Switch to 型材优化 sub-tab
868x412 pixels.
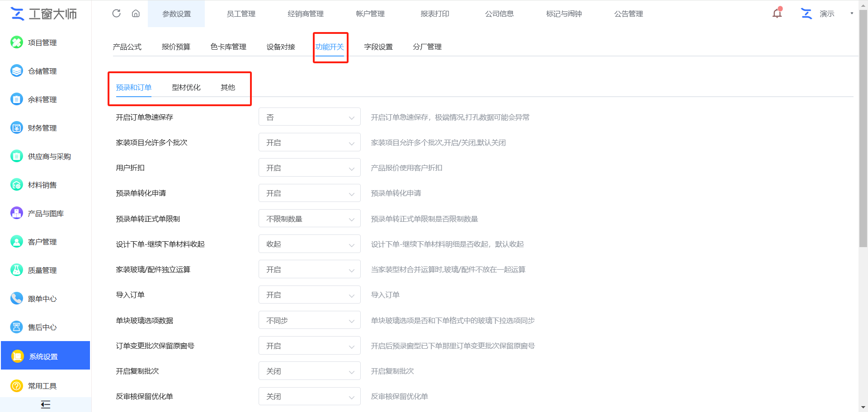186,87
